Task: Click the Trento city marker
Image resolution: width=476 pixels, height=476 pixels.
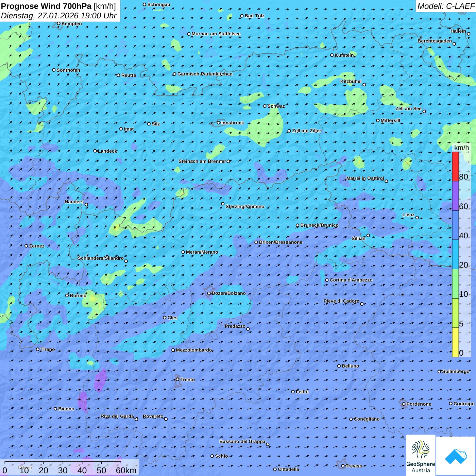Action: (177, 379)
